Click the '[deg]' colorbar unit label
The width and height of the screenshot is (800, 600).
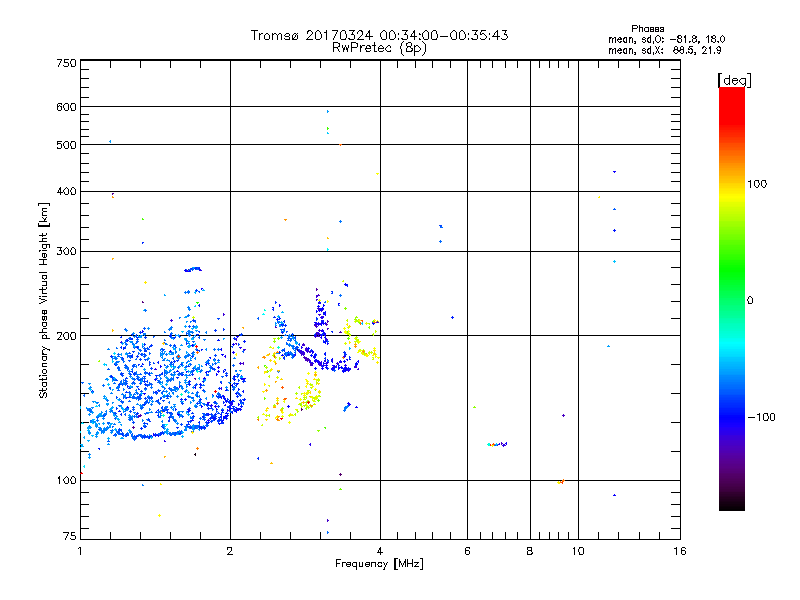click(734, 80)
